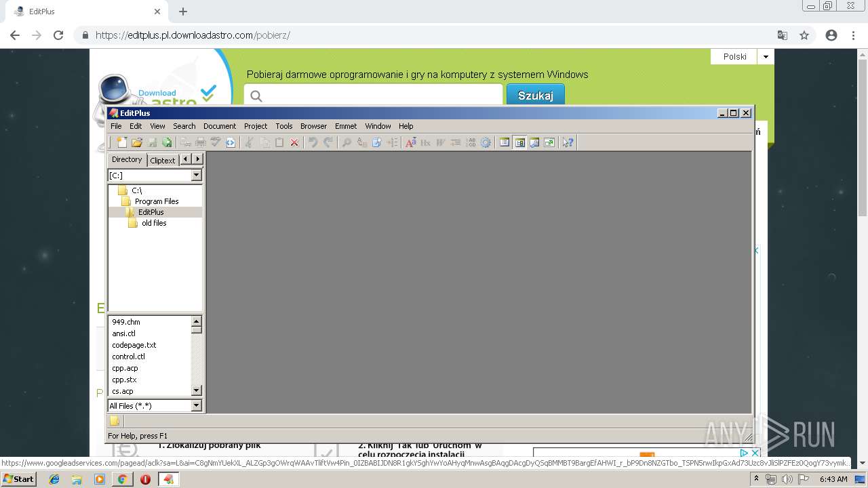The image size is (868, 488).
Task: Click the red X Delete toolbar icon
Action: pyautogui.click(x=294, y=142)
